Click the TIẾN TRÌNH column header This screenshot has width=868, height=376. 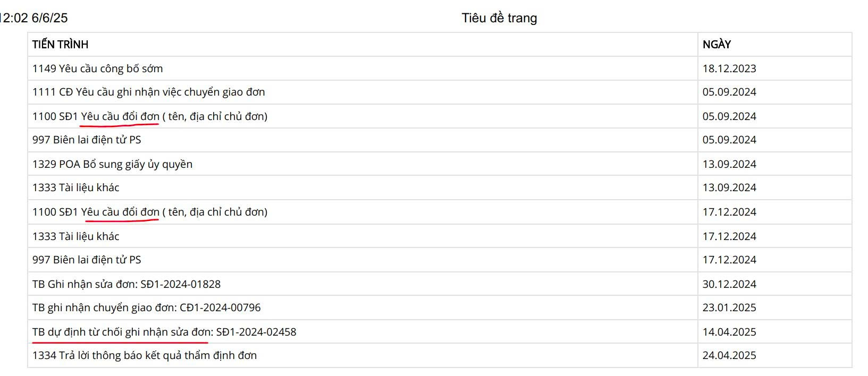[60, 45]
